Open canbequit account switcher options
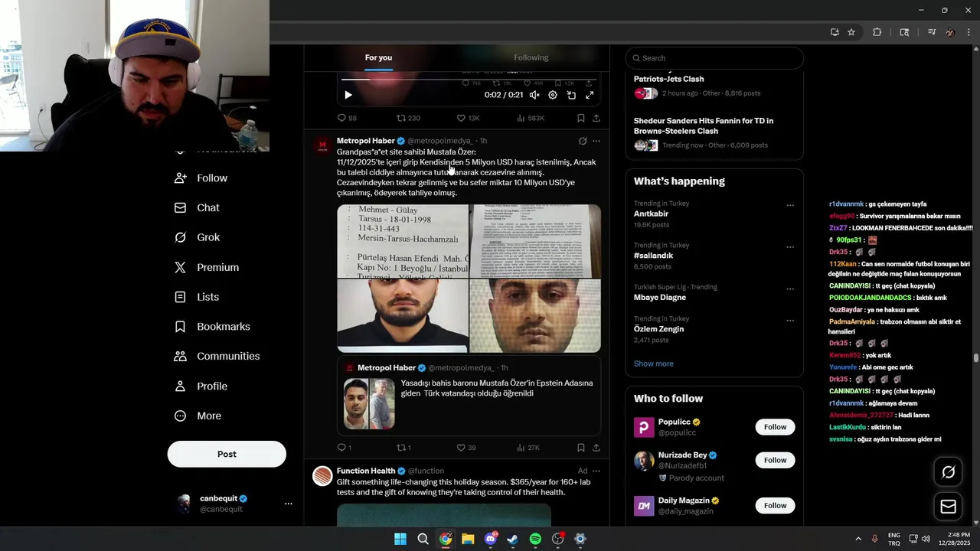The width and height of the screenshot is (980, 551). point(289,504)
